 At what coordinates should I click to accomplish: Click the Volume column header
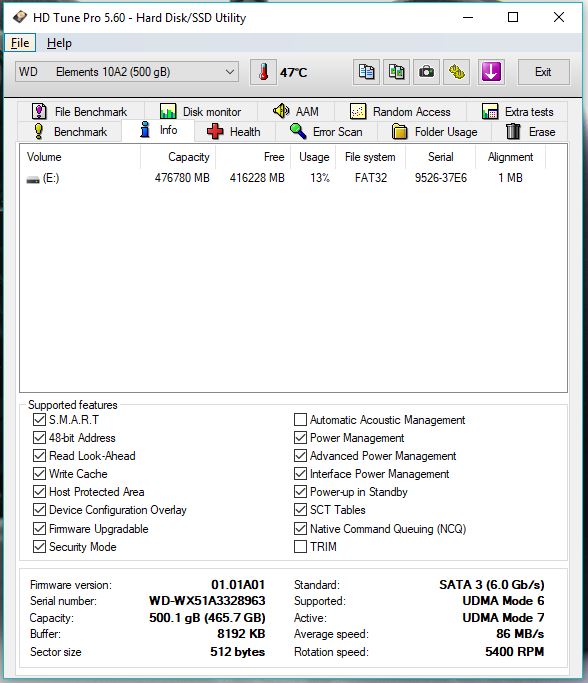tap(80, 157)
